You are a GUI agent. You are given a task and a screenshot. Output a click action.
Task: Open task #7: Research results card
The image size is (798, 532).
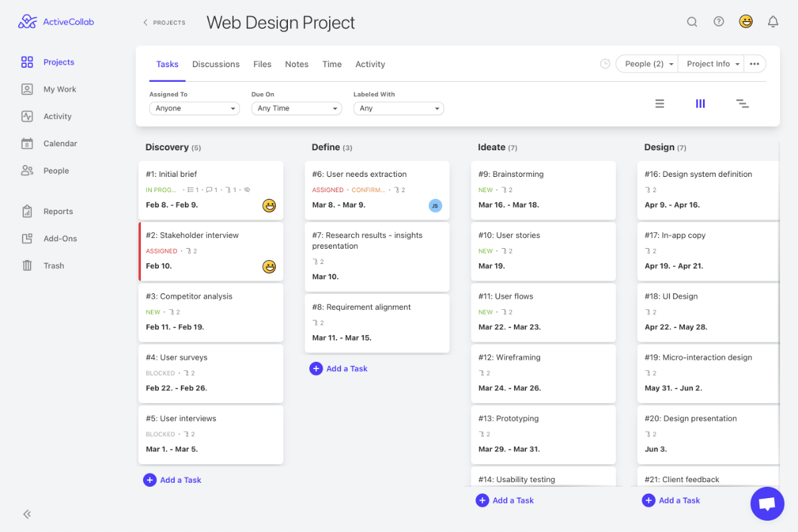coord(377,256)
